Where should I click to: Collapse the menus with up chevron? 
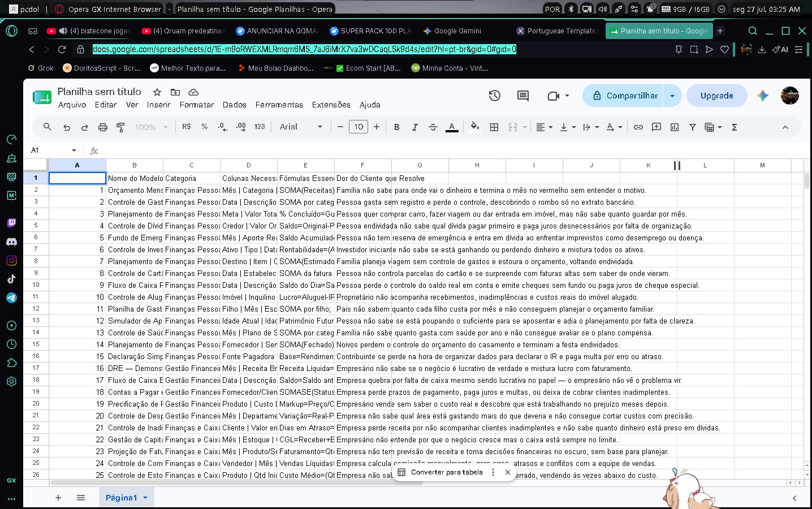(x=785, y=127)
